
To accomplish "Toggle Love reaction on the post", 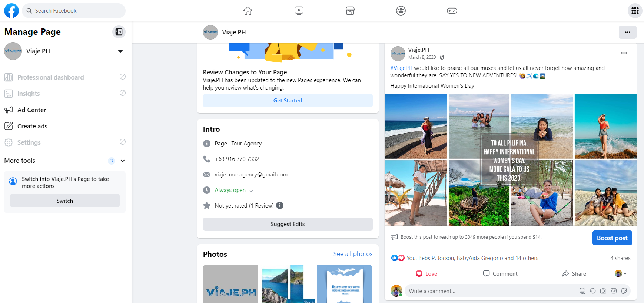I will tap(426, 273).
